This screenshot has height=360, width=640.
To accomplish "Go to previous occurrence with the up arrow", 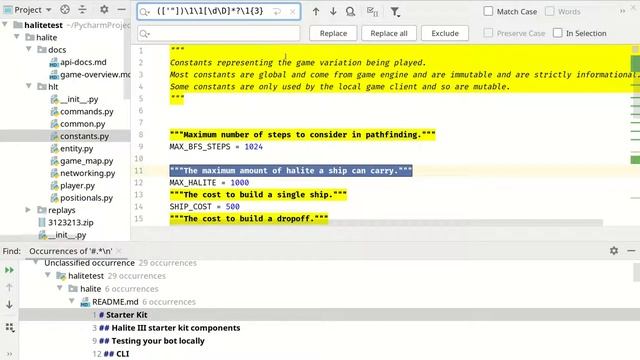I will (316, 12).
